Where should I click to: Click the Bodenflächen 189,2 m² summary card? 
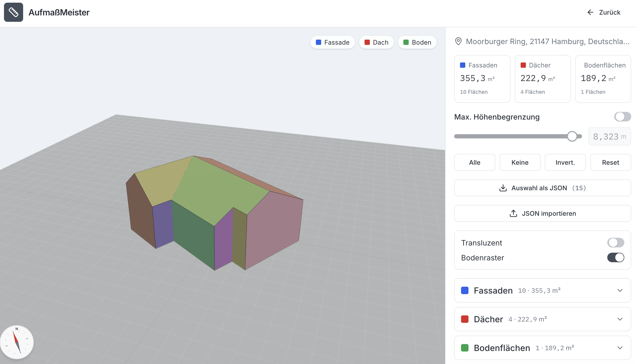click(603, 79)
